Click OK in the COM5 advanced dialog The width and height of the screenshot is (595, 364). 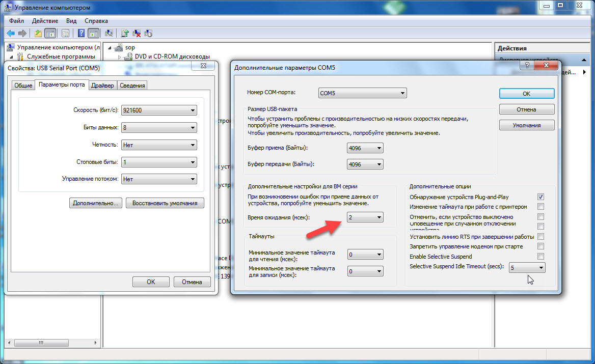pyautogui.click(x=527, y=94)
